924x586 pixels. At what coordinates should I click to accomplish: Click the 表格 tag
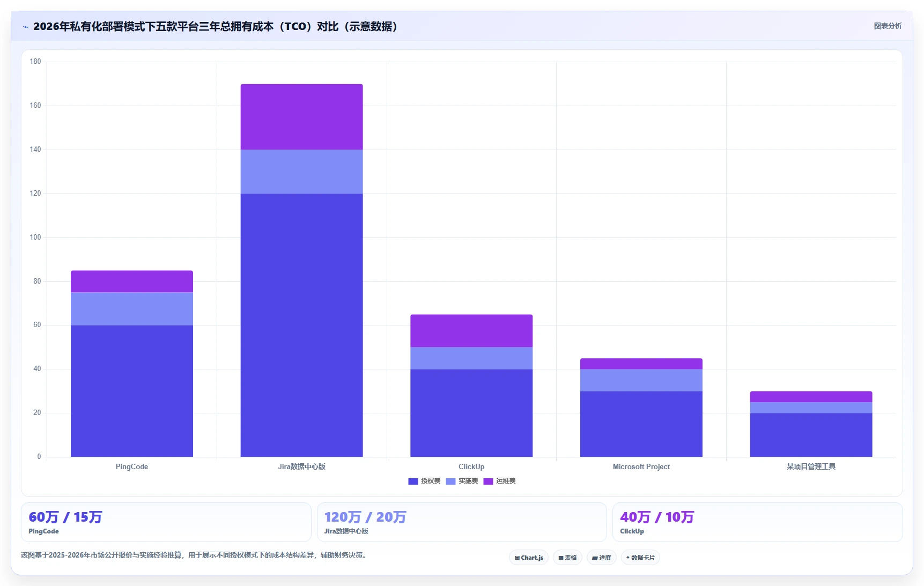coord(567,558)
